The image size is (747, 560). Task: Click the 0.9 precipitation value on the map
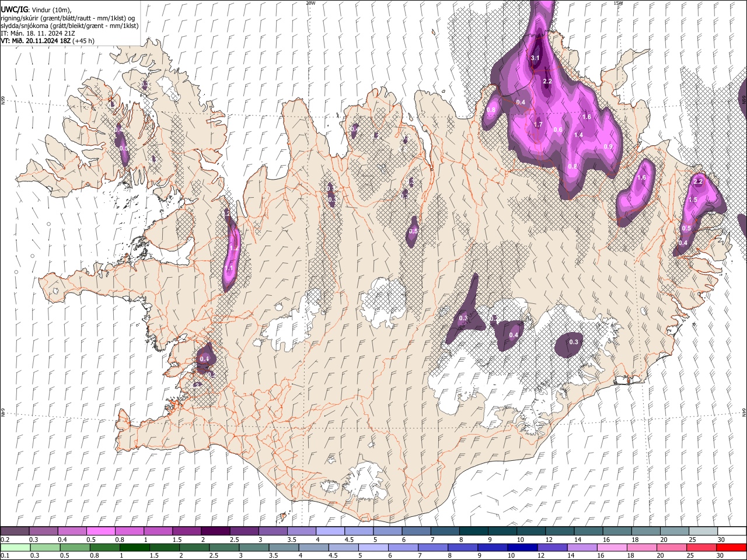[608, 146]
